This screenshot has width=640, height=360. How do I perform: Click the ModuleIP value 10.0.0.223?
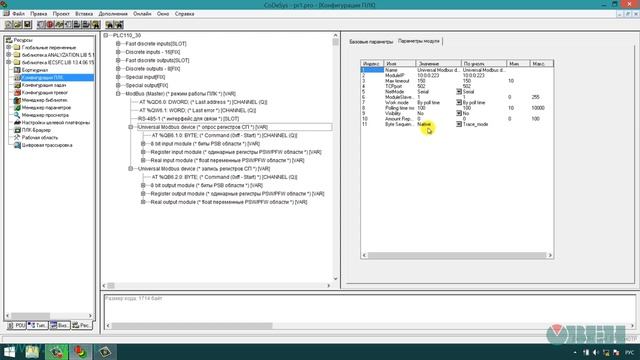click(428, 76)
